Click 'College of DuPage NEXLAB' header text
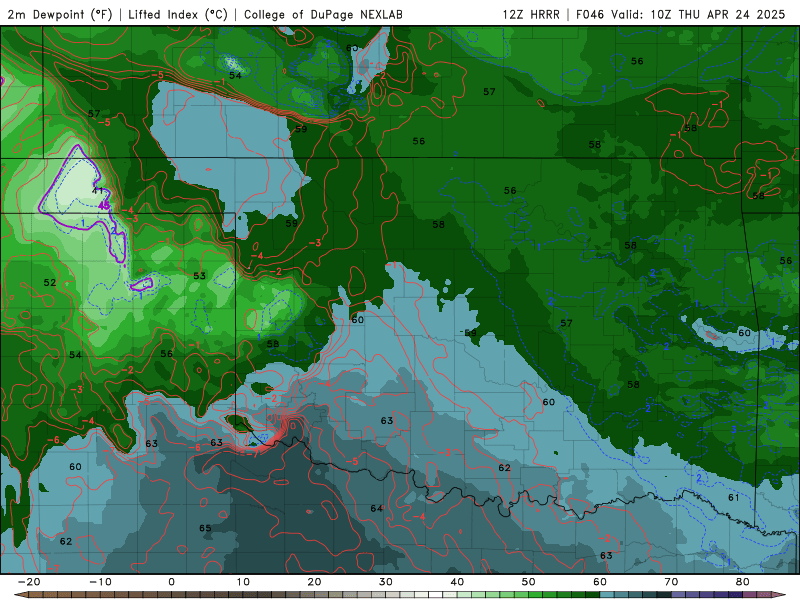800x600 pixels. [323, 14]
